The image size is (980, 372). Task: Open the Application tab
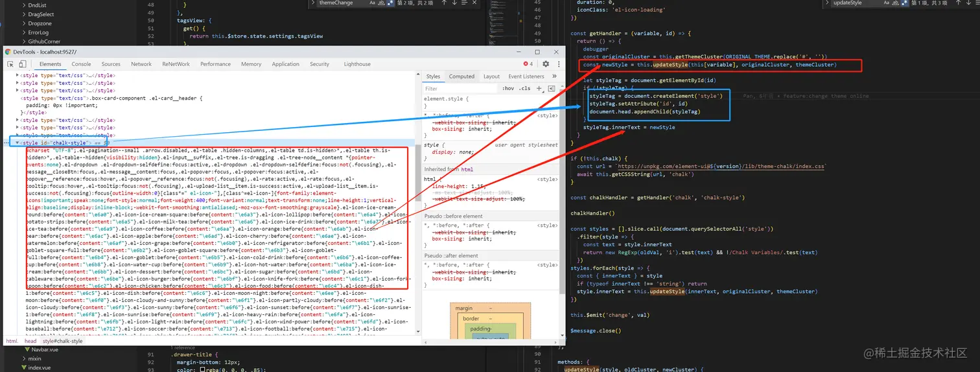tap(285, 64)
